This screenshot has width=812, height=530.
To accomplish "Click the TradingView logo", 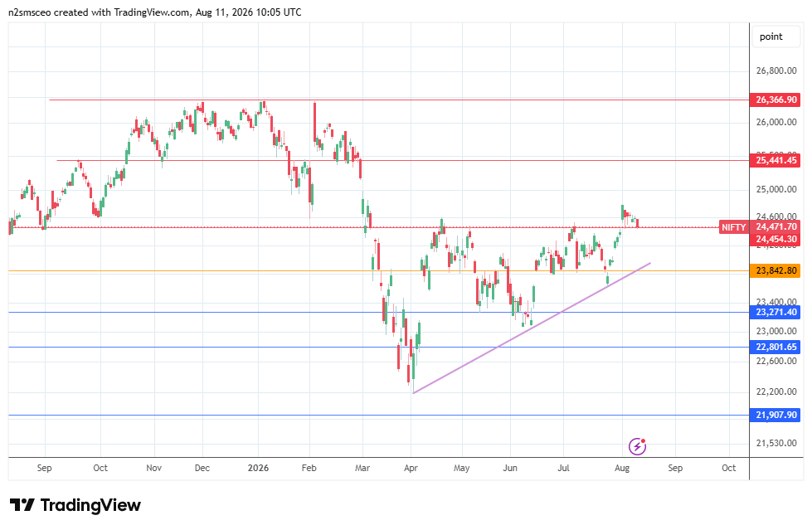I will point(75,505).
